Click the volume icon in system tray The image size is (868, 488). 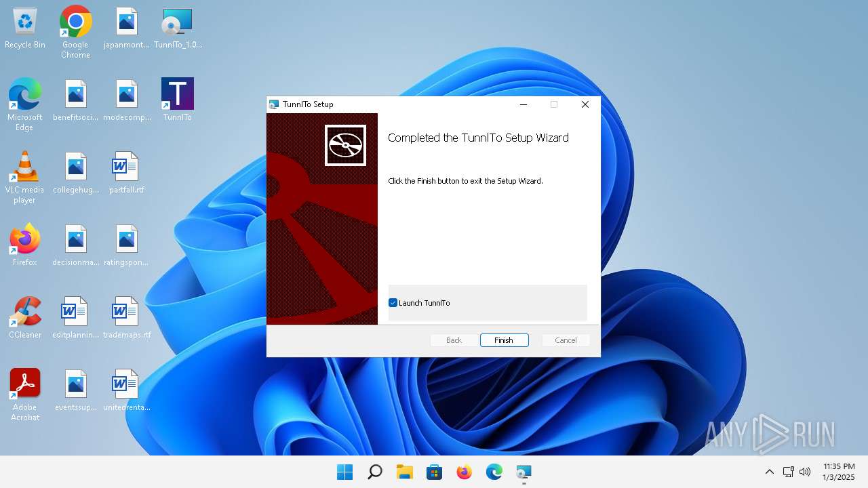805,472
